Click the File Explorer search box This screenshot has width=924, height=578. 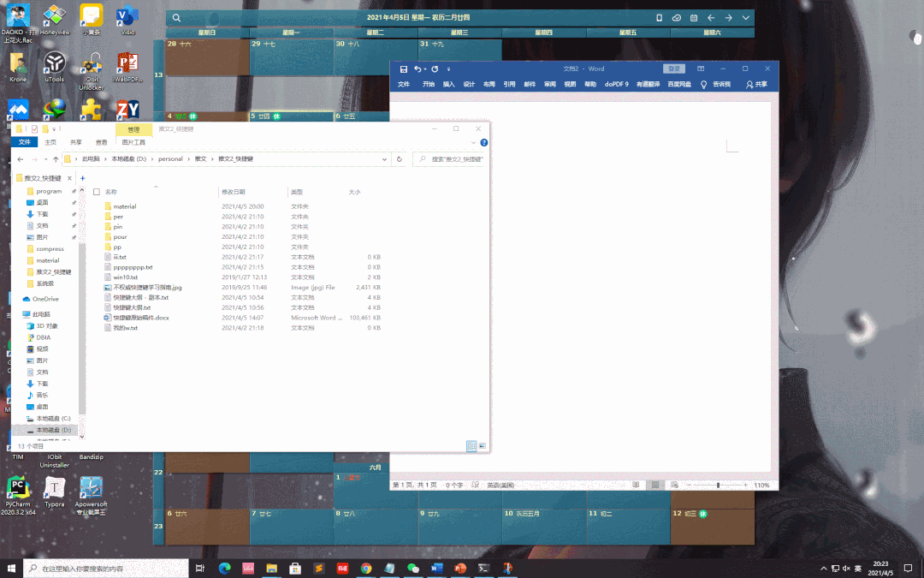(451, 159)
